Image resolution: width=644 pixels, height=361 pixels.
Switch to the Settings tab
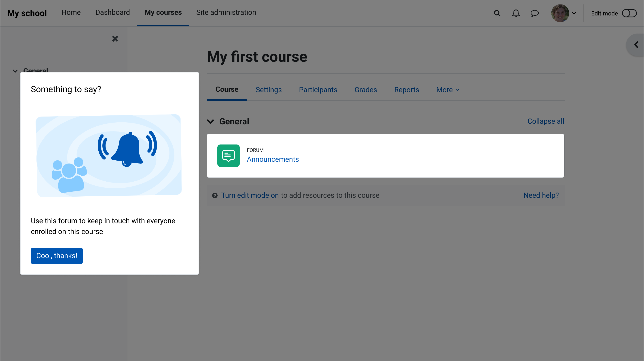pos(269,90)
